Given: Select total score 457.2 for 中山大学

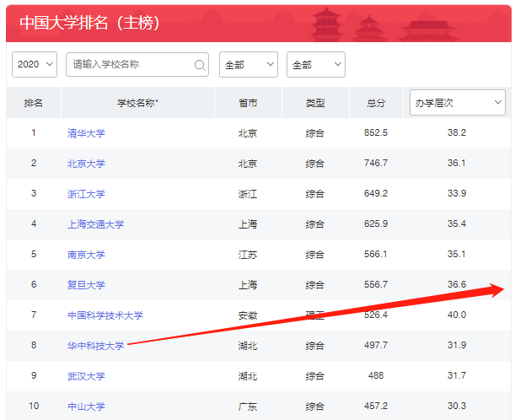Looking at the screenshot, I should click(x=376, y=406).
